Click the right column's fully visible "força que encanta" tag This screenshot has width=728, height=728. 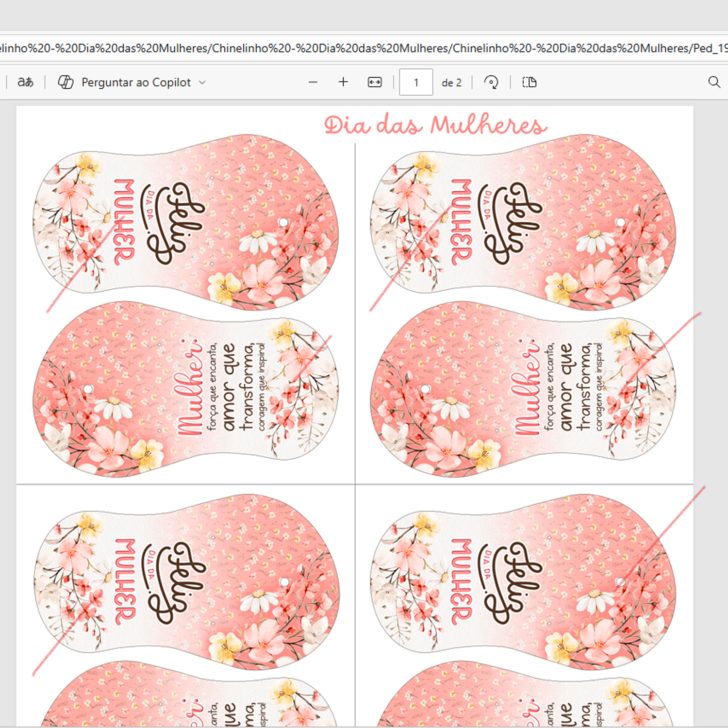(x=523, y=389)
